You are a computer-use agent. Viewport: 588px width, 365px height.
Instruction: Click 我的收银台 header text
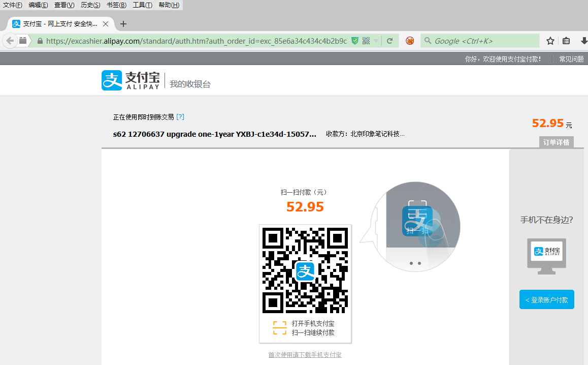pos(190,84)
